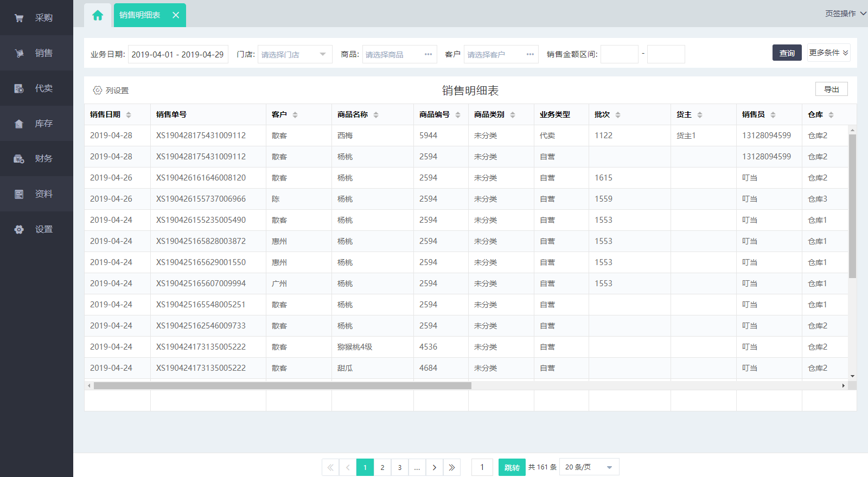868x477 pixels.
Task: Open the 代卖 consignment sidebar icon
Action: (19, 88)
